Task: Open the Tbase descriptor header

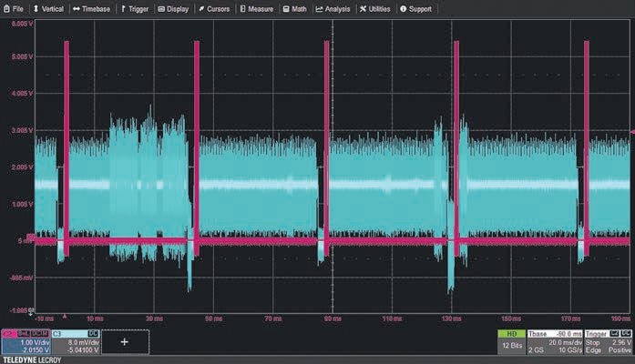Action: coord(538,334)
